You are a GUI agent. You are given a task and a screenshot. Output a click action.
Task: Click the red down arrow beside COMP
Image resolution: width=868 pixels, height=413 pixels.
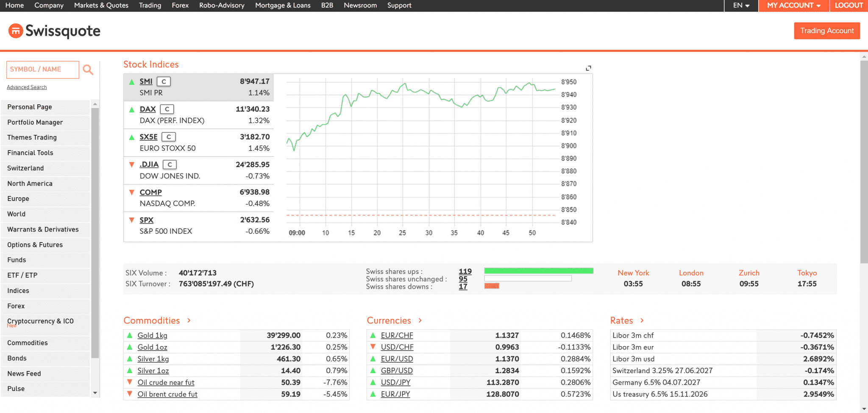(132, 192)
